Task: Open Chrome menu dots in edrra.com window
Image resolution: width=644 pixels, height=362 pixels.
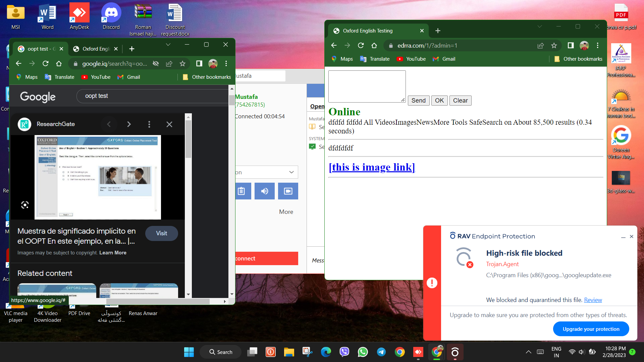Action: (x=598, y=46)
